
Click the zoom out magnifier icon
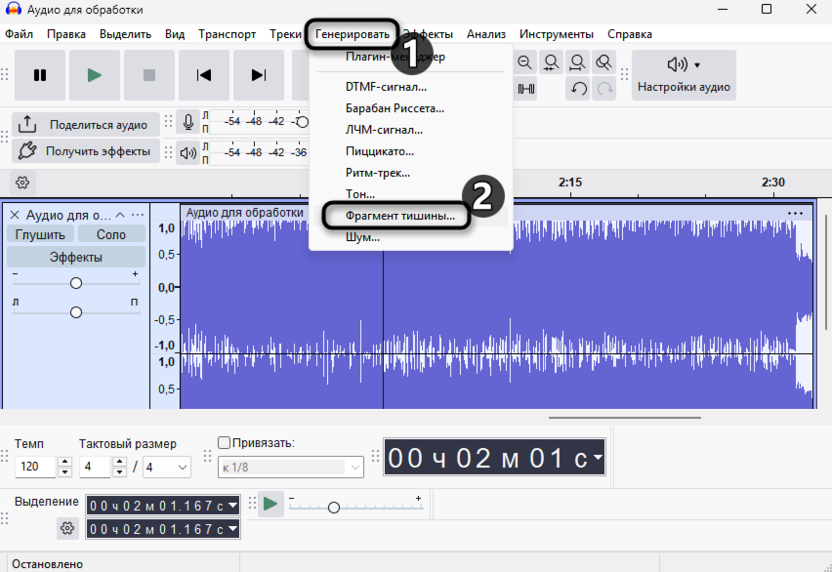pyautogui.click(x=525, y=63)
